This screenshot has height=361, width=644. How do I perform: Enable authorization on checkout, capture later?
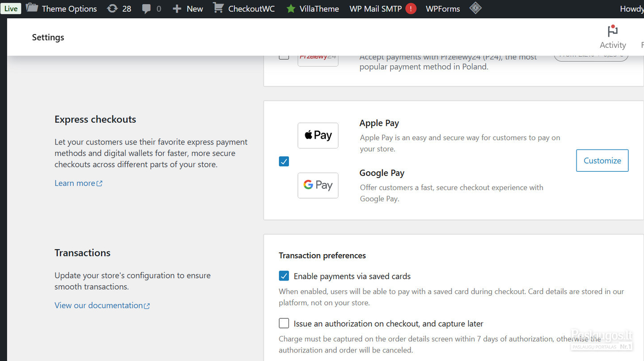(284, 323)
